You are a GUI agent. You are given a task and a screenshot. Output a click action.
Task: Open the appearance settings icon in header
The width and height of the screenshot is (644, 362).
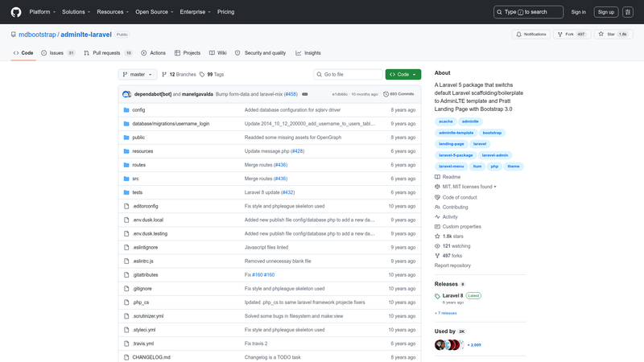click(628, 12)
